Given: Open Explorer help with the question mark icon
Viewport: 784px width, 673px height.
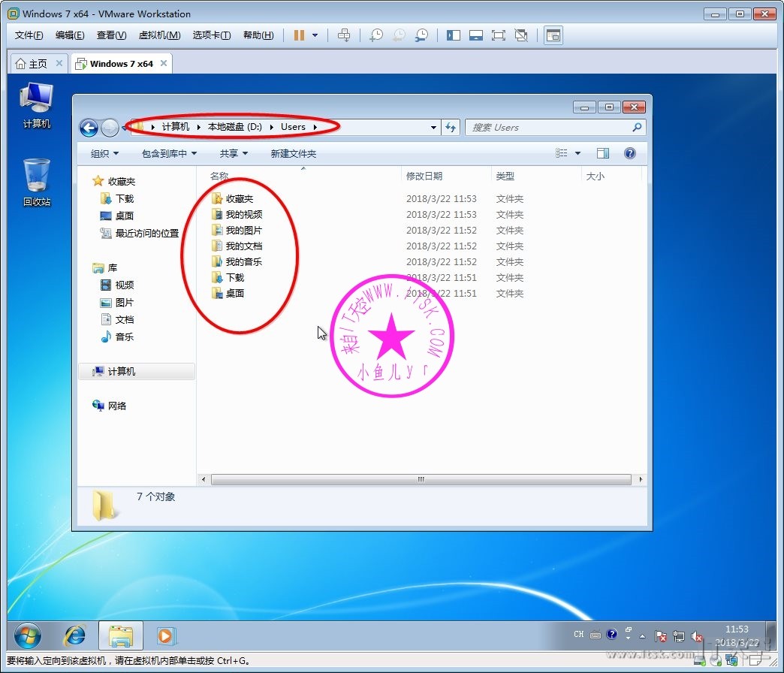Looking at the screenshot, I should pos(630,153).
